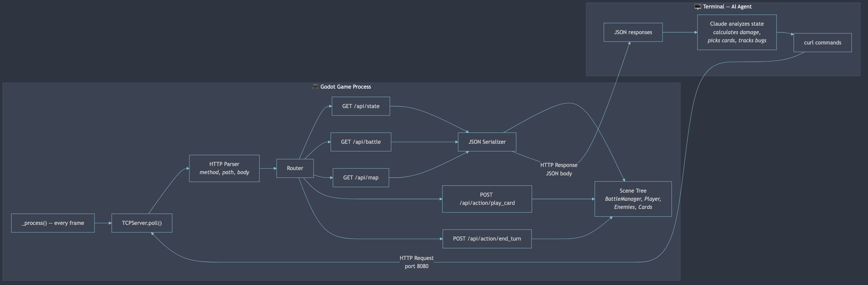Select the Scene Tree BattleManager node
868x285 pixels.
click(633, 199)
